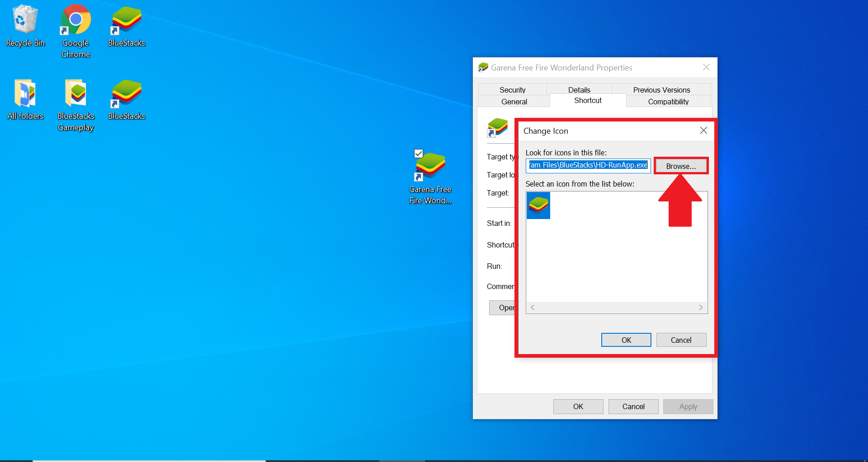Screen dimensions: 868x462
Task: Toggle the checkbox on Garena Free Fire shortcut
Action: (x=419, y=154)
